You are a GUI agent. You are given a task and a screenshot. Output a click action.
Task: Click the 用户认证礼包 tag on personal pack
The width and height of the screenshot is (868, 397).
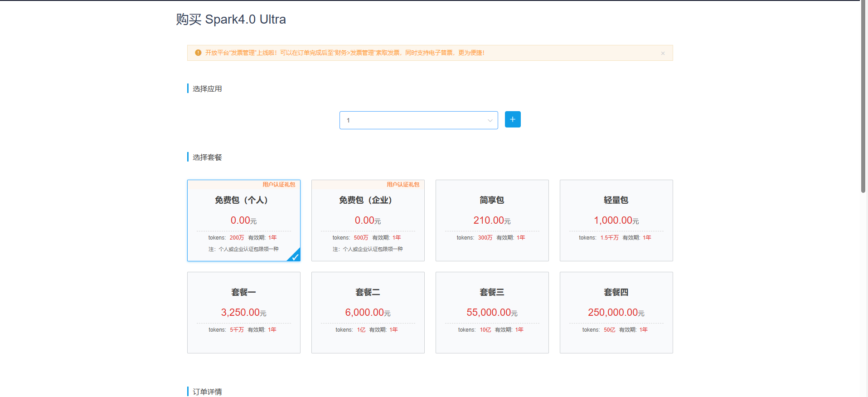pos(278,185)
